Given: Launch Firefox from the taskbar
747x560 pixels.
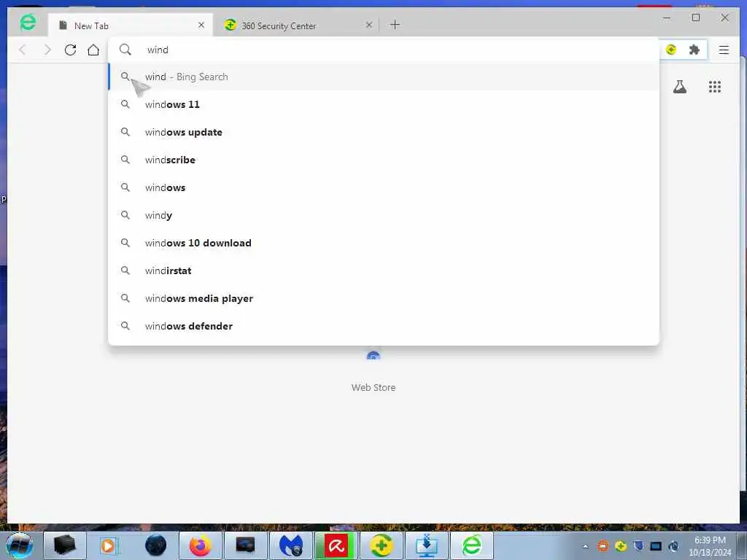Looking at the screenshot, I should click(200, 545).
